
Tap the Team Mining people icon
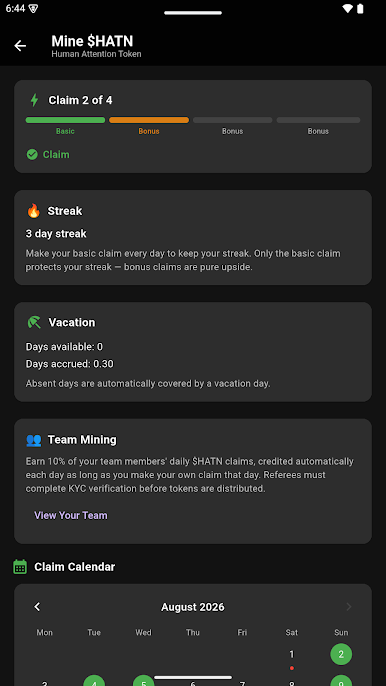pyautogui.click(x=34, y=440)
